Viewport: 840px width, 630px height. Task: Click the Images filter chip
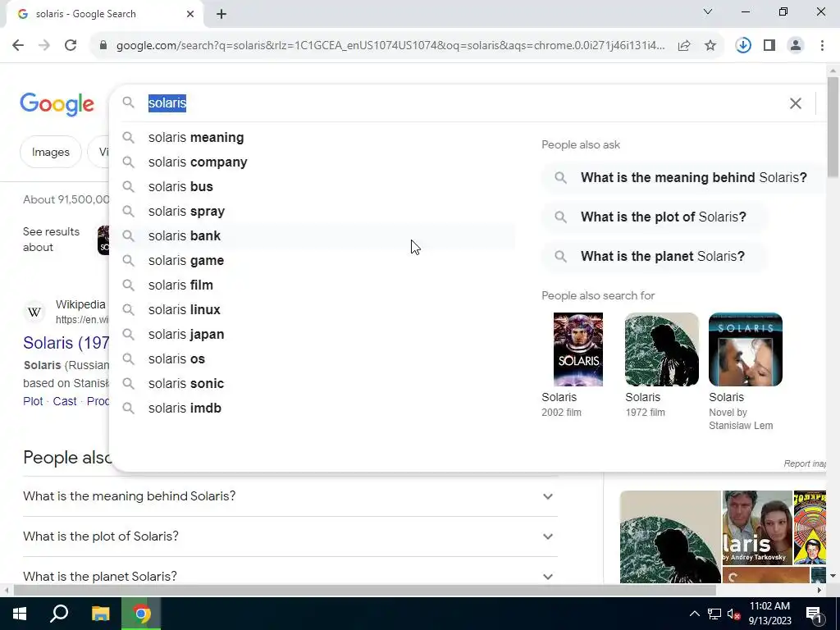[x=50, y=152]
